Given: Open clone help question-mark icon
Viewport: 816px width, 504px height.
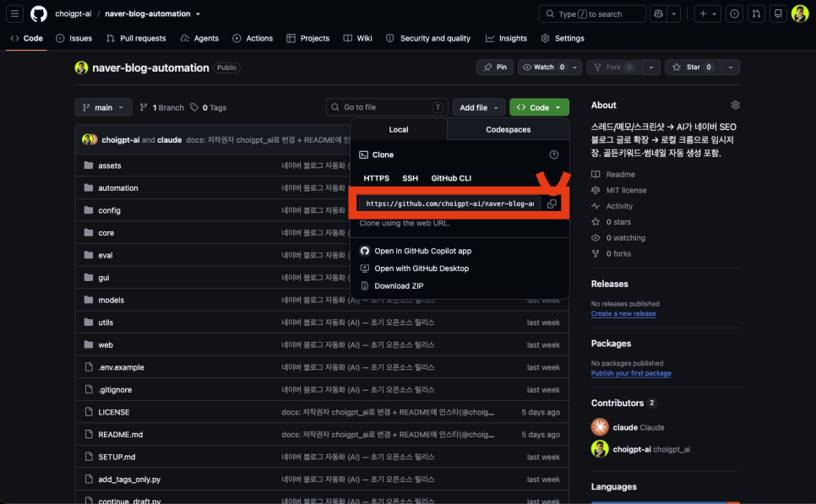Looking at the screenshot, I should click(x=554, y=154).
